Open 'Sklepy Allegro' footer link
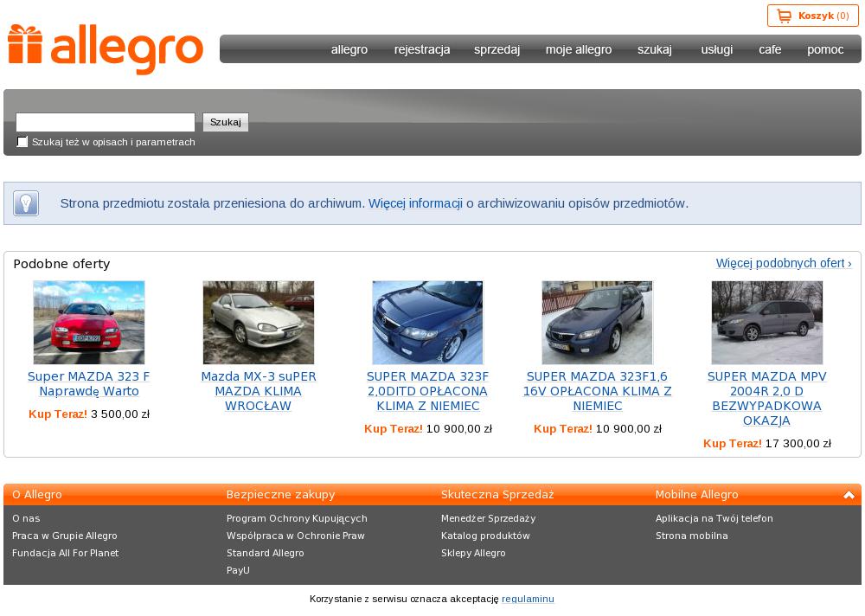 (473, 553)
